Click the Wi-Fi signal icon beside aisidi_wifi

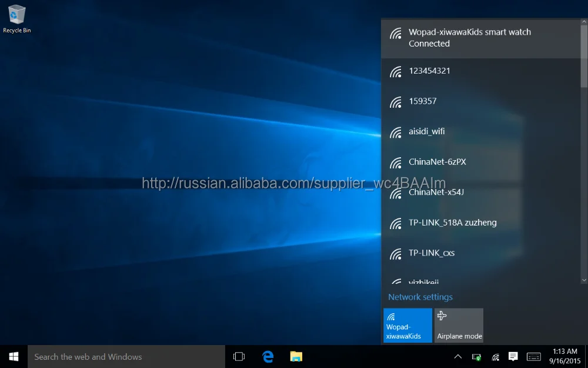(396, 132)
